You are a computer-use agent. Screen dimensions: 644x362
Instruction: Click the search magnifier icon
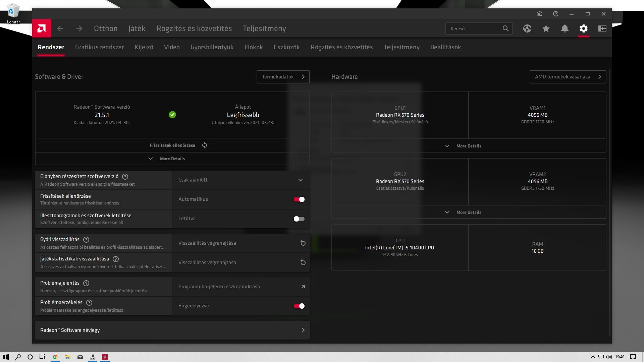pyautogui.click(x=505, y=28)
